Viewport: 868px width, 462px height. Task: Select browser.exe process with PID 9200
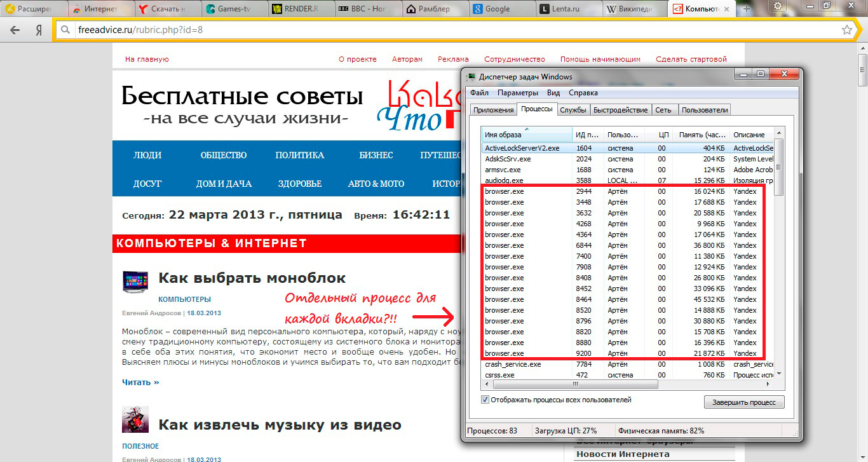click(628, 353)
